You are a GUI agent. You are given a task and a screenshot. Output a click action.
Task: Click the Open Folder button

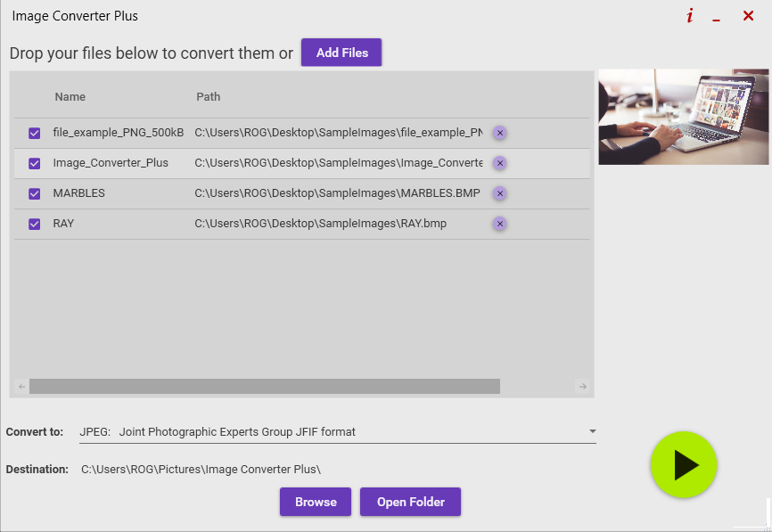411,502
